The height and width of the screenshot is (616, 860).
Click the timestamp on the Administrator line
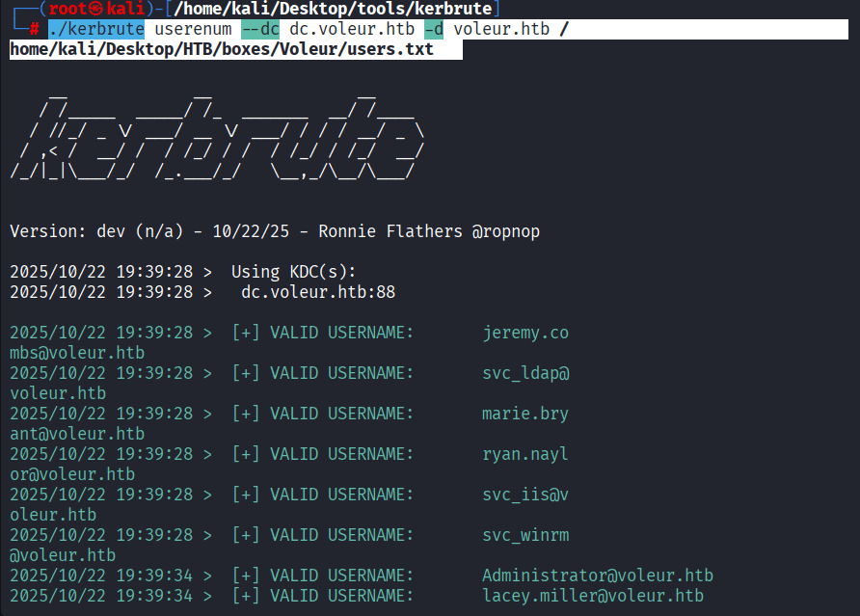101,576
